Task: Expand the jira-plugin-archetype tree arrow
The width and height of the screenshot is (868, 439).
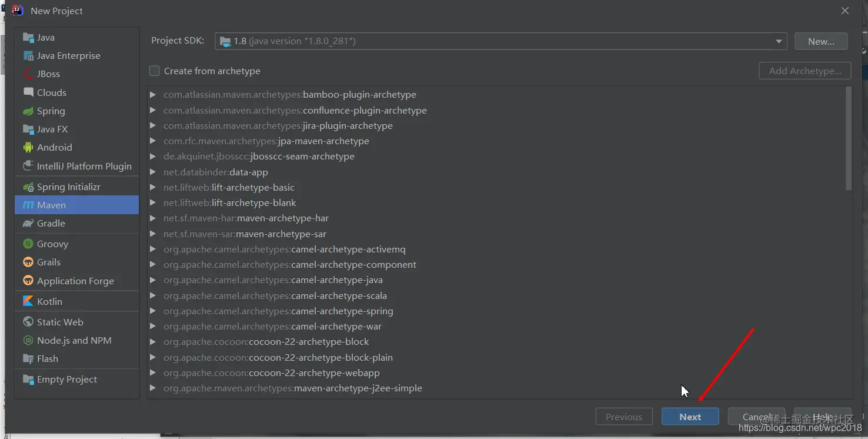Action: click(x=153, y=125)
